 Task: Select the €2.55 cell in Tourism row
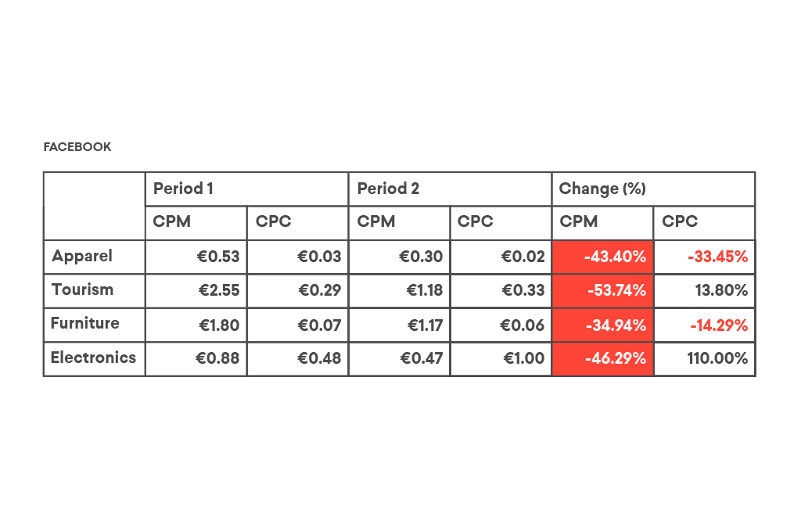218,290
